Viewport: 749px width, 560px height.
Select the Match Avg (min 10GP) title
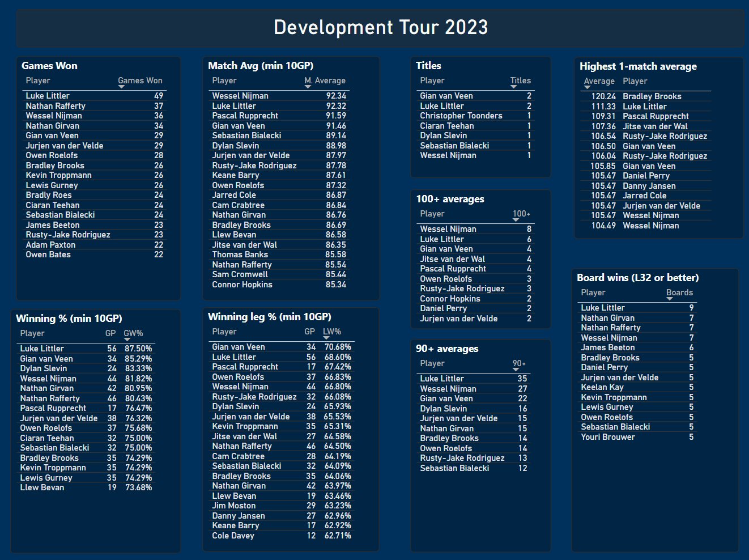click(261, 66)
